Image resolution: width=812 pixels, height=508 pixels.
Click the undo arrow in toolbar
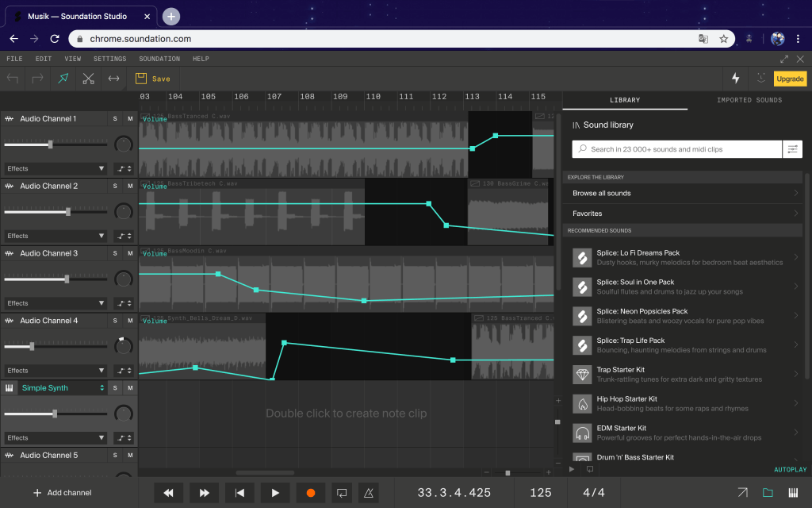(x=13, y=79)
